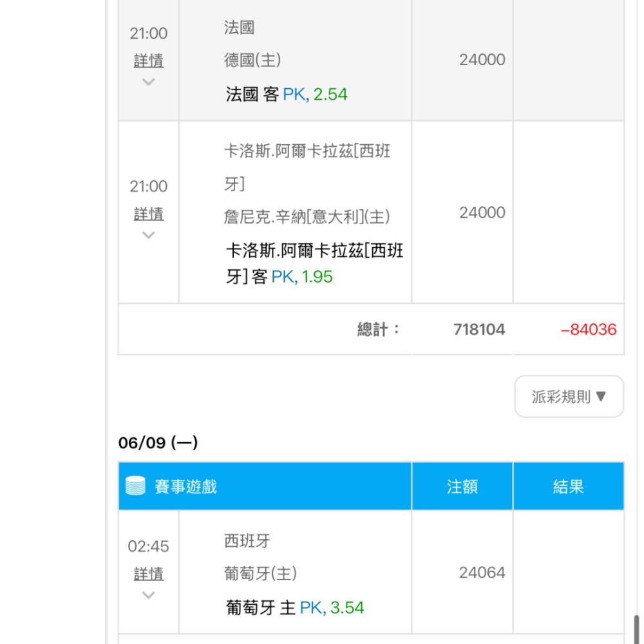644x644 pixels.
Task: Open 詳情 for the Spain vs Portugal match
Action: pyautogui.click(x=148, y=574)
